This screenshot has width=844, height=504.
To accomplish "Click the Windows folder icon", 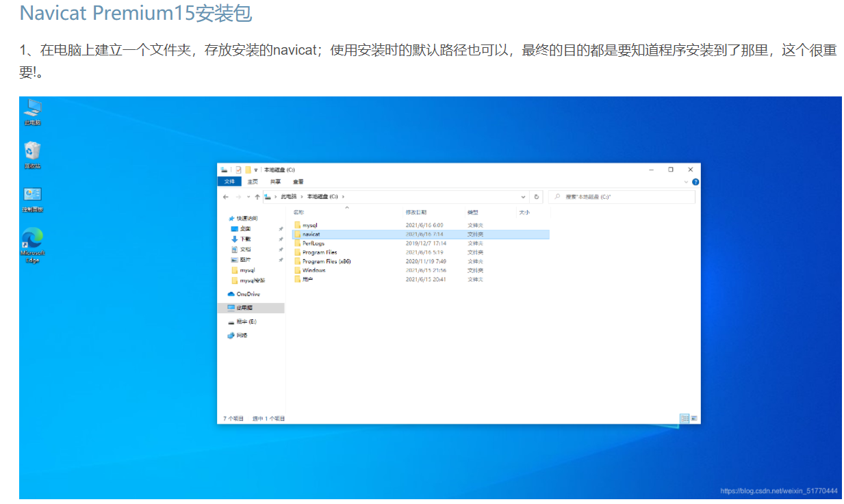I will [x=297, y=270].
